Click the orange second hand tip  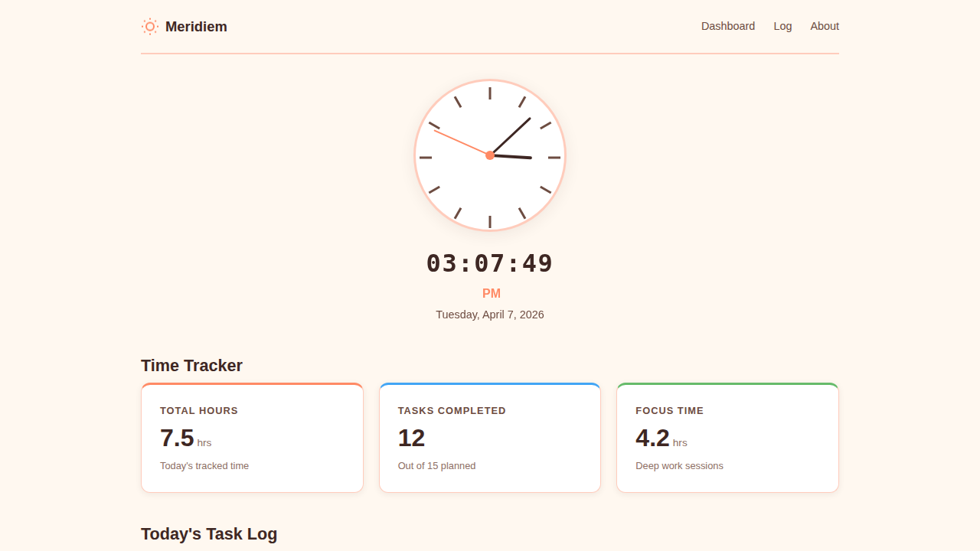click(436, 132)
